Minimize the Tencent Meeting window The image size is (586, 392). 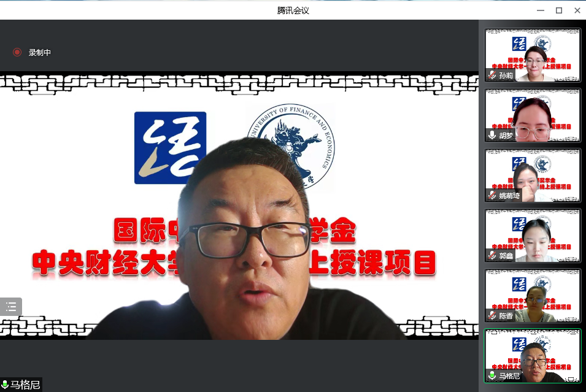(x=541, y=10)
